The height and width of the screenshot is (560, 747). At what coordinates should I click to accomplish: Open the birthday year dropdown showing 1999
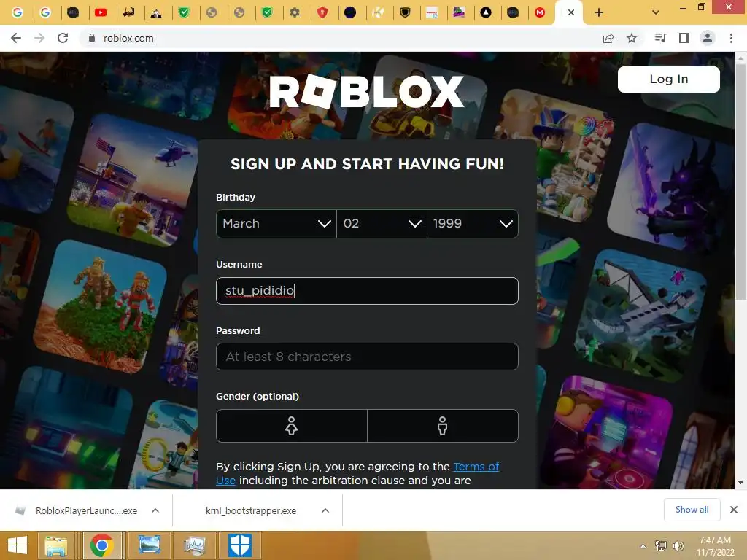[x=473, y=223]
